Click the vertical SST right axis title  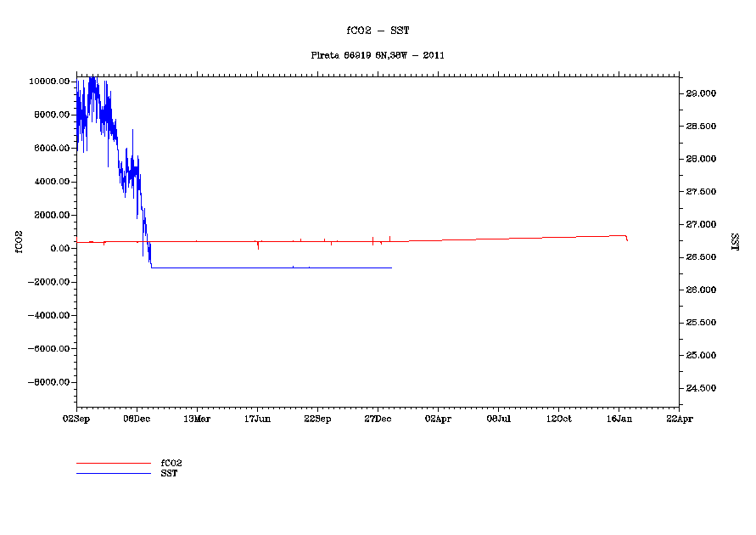[735, 241]
